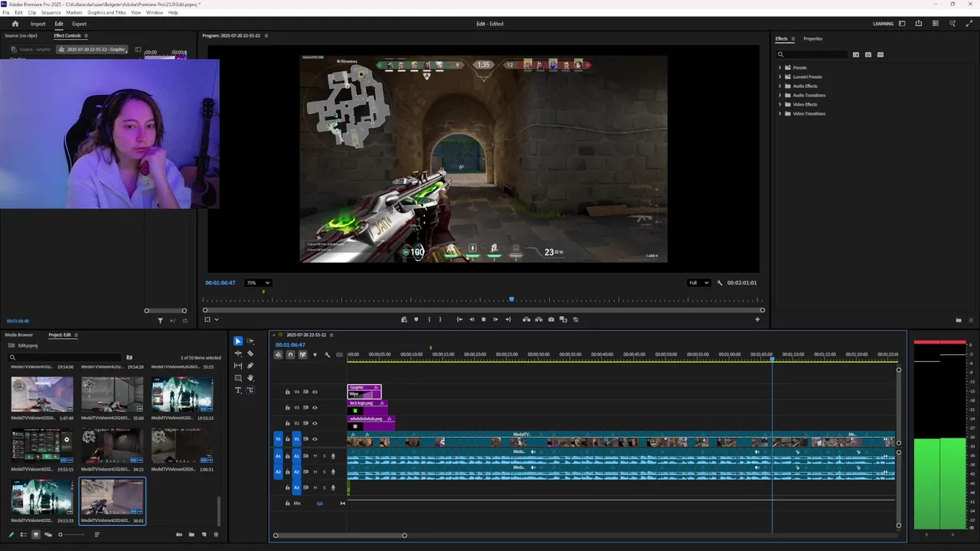Open the Sequence menu
The height and width of the screenshot is (551, 980).
point(51,12)
